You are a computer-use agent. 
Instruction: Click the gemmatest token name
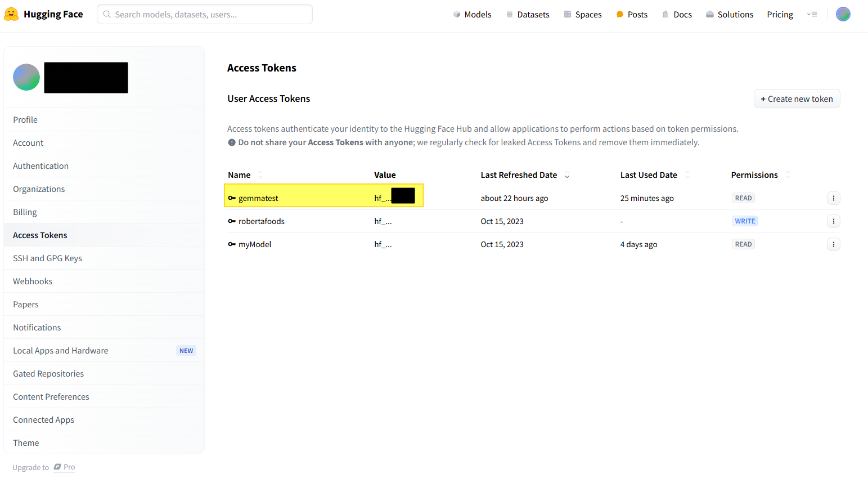click(258, 198)
